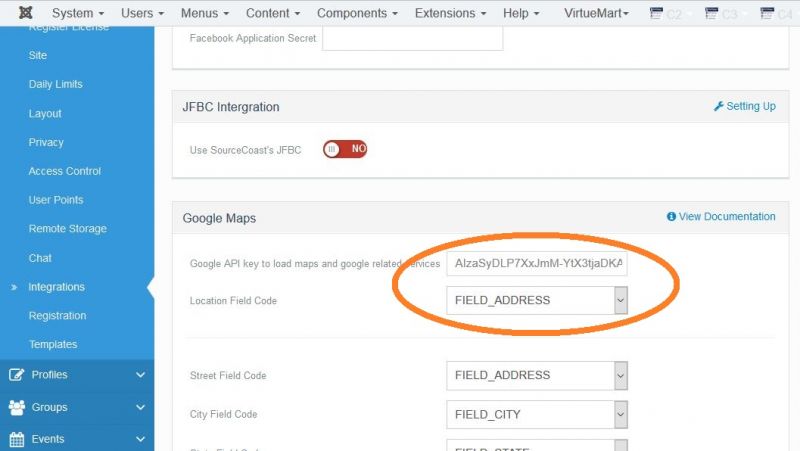The width and height of the screenshot is (800, 451).
Task: Click the info icon beside View Documentation
Action: (x=671, y=216)
